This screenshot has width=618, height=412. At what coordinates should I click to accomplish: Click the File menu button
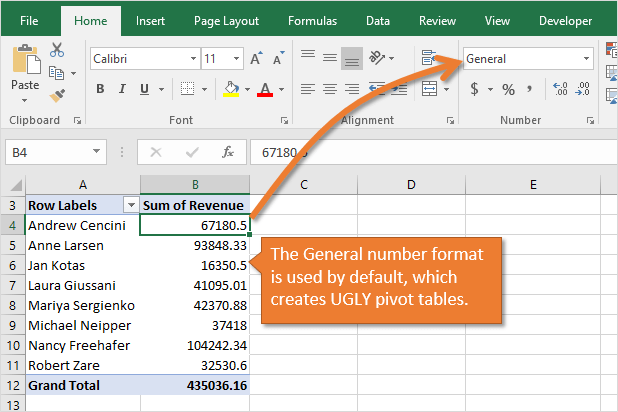29,20
